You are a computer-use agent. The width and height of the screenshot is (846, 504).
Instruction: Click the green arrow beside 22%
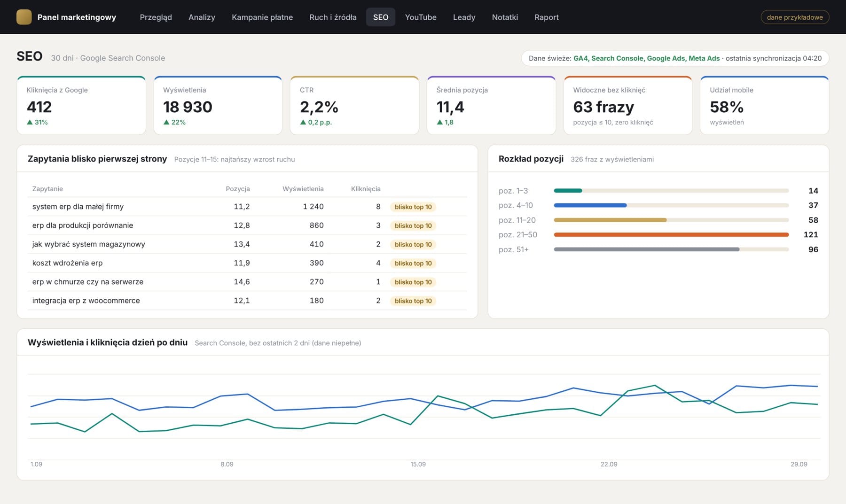(166, 122)
